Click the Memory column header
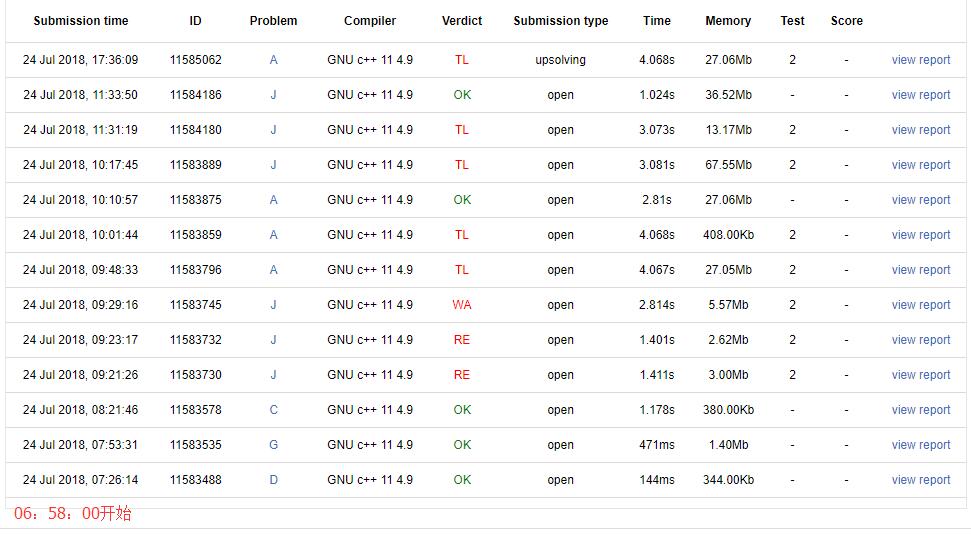The width and height of the screenshot is (971, 547). tap(727, 21)
